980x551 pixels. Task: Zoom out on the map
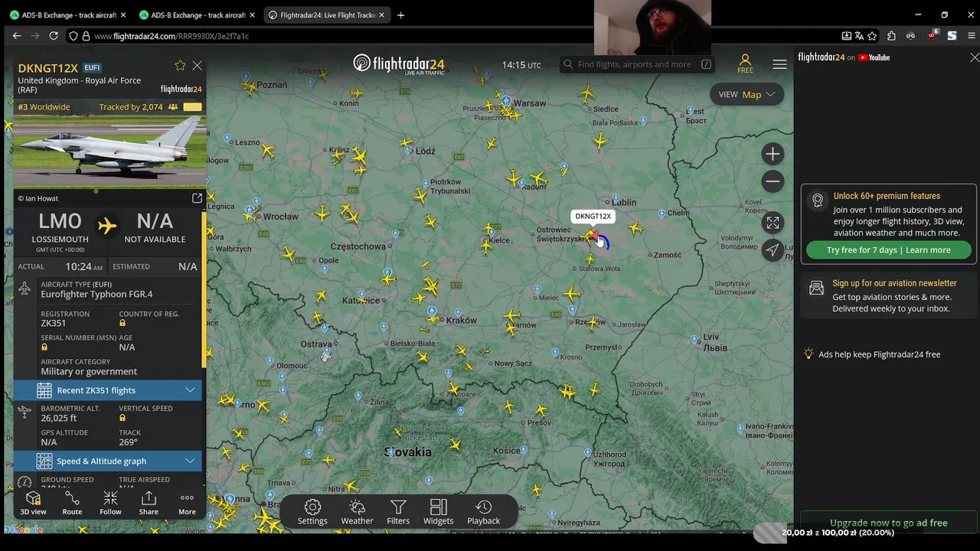(773, 181)
